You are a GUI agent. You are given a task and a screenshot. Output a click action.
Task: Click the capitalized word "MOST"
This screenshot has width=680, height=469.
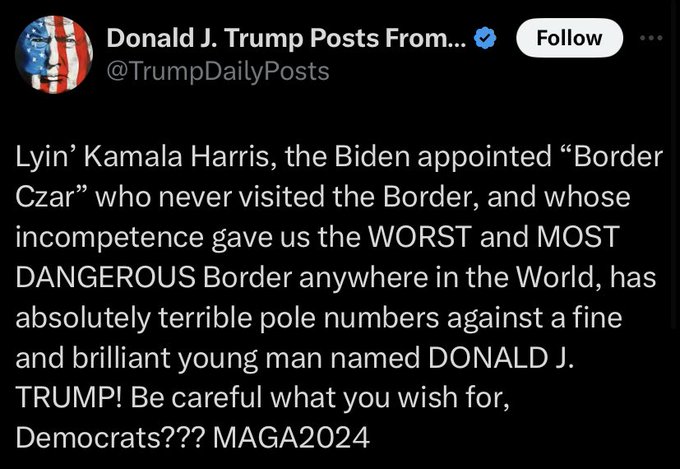click(576, 237)
